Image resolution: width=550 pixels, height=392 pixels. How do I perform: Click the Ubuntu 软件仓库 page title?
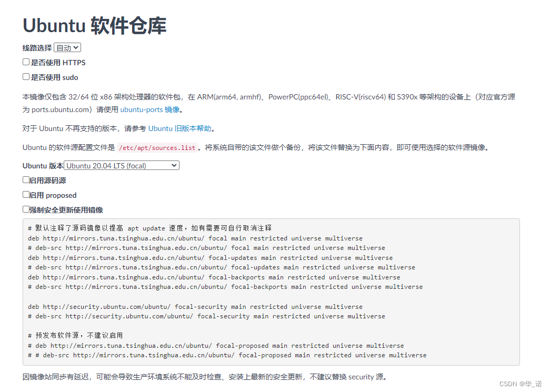94,25
